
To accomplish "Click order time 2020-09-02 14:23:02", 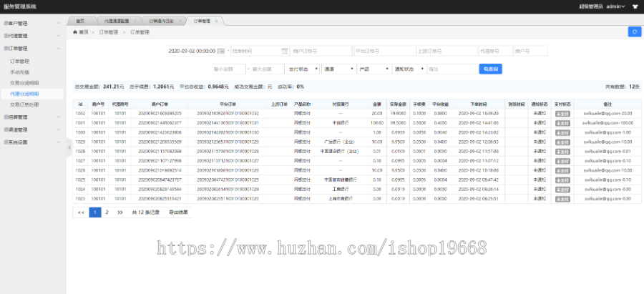I will [x=479, y=132].
